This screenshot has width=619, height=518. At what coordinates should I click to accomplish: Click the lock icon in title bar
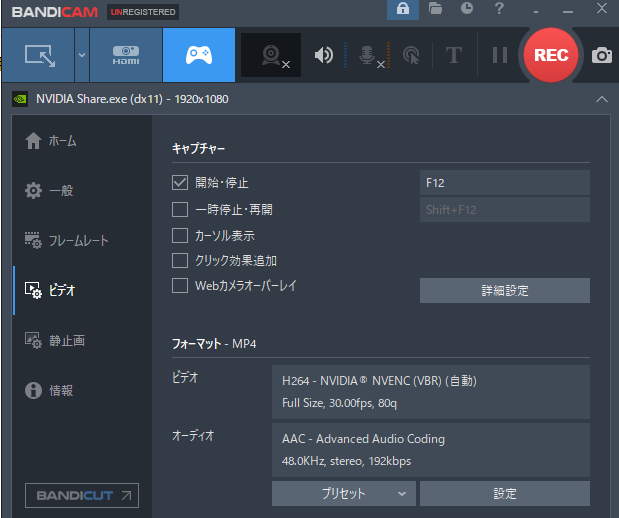[x=403, y=9]
